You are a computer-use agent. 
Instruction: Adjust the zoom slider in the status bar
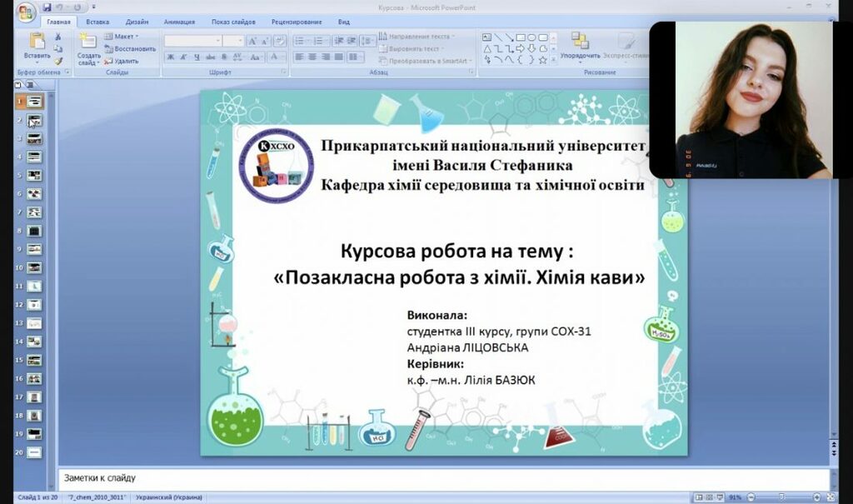[x=780, y=497]
